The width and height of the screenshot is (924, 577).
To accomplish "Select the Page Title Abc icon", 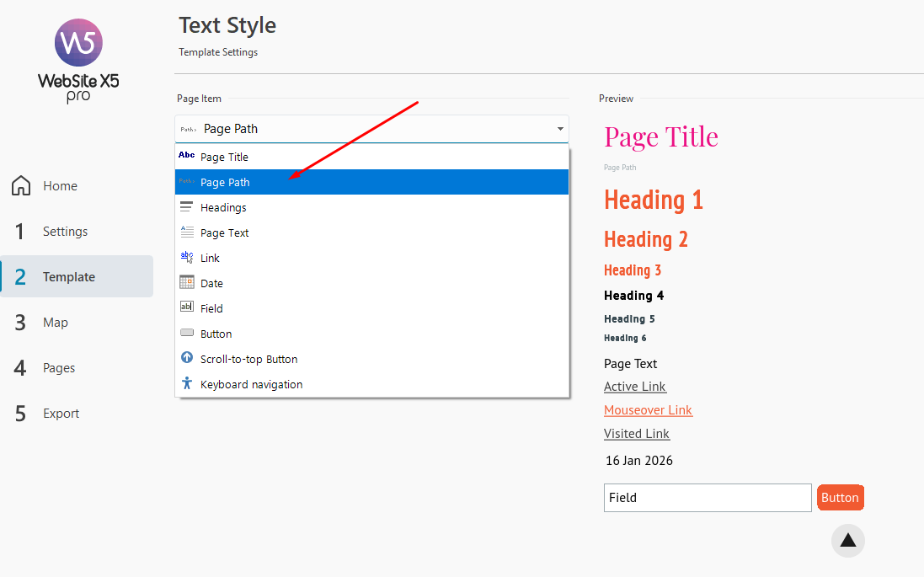I will click(x=187, y=156).
